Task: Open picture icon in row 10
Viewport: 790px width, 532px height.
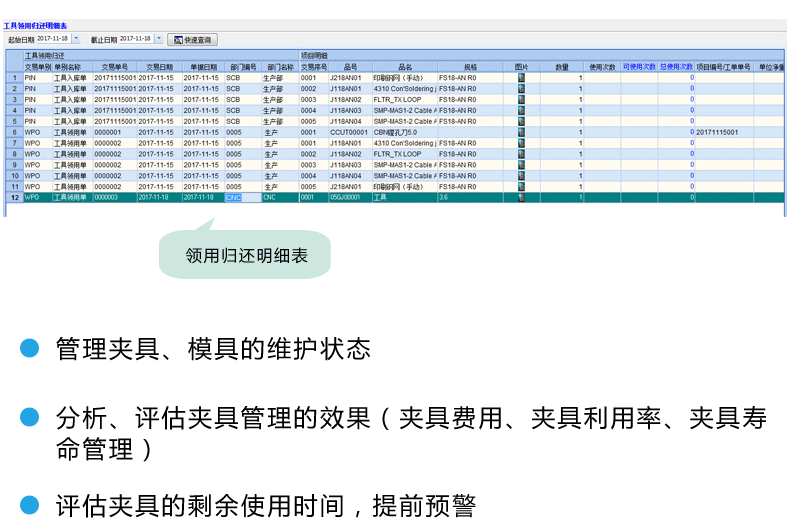Action: point(521,176)
